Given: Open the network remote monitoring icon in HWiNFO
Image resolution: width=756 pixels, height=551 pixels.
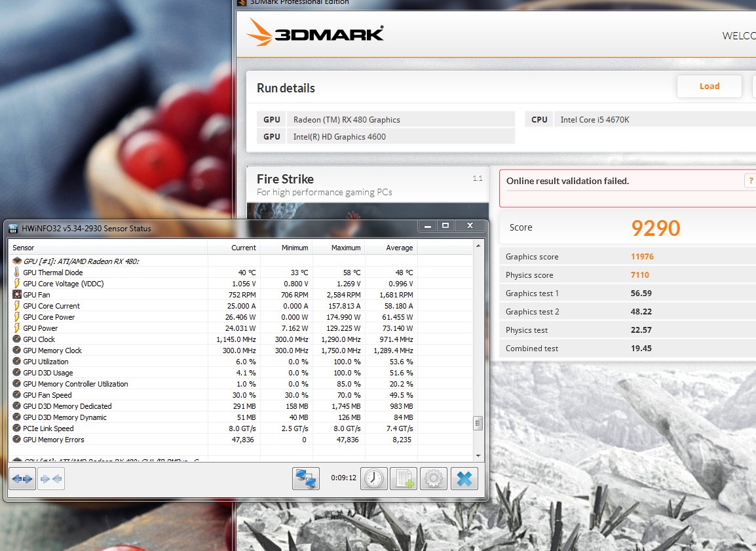Looking at the screenshot, I should (x=306, y=479).
